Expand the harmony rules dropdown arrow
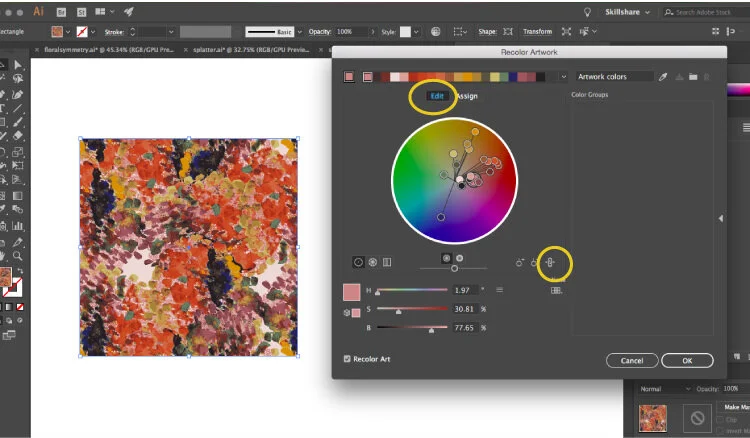The image size is (750, 438). coord(563,77)
